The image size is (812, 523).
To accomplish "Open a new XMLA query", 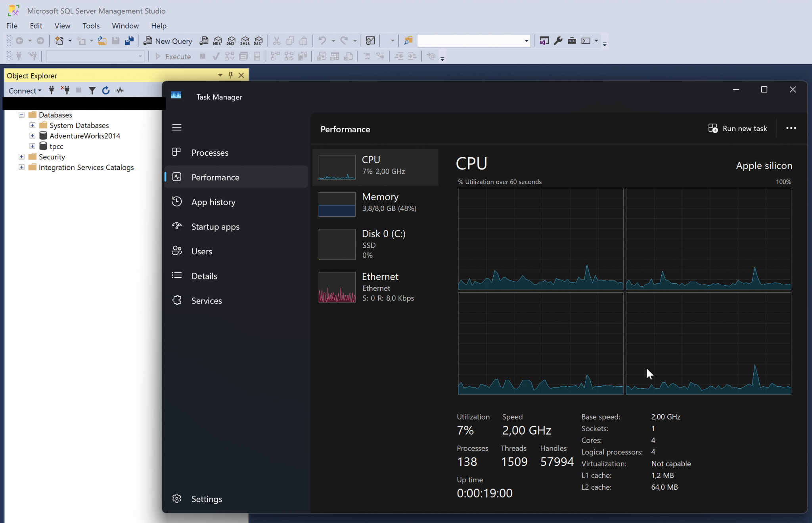I will pos(245,41).
